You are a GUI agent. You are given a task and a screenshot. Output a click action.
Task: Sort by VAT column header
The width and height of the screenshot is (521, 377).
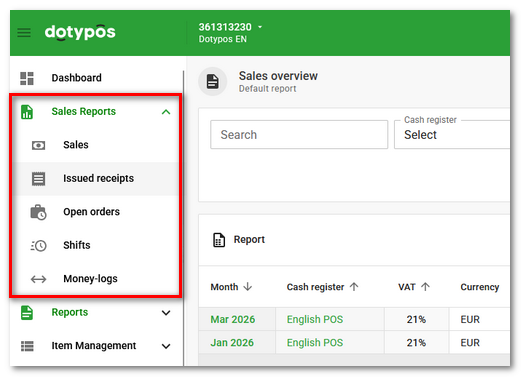[407, 287]
